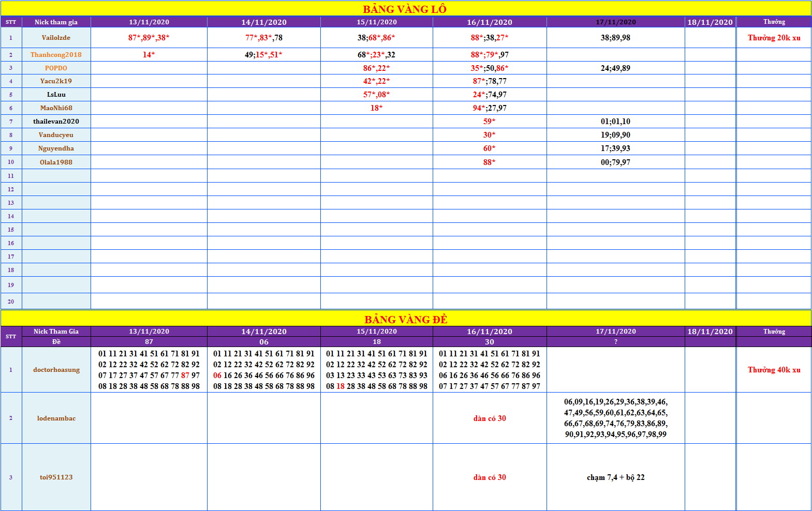Click the Thưởng 40k xu reward cell
Viewport: 812px width, 511px height.
pos(774,370)
